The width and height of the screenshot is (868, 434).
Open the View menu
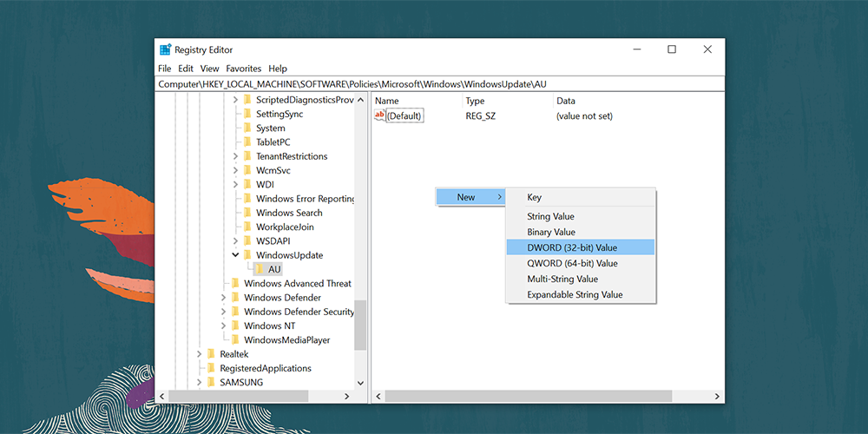(210, 69)
